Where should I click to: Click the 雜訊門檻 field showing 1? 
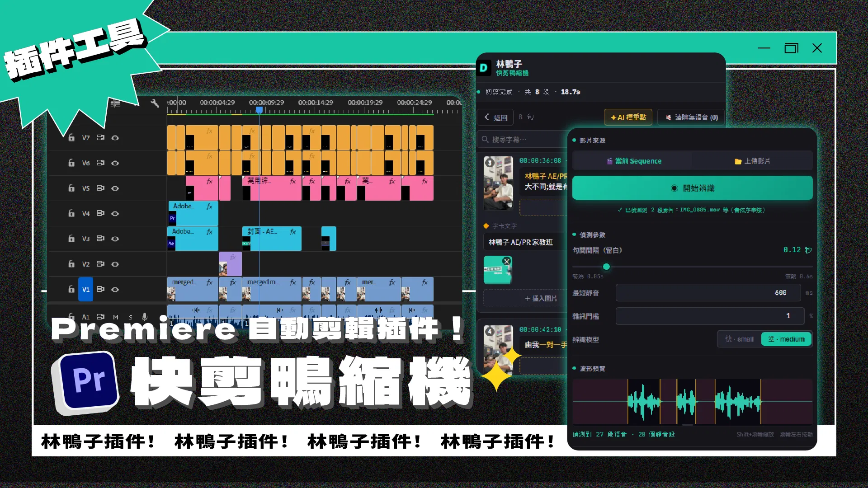click(x=710, y=316)
